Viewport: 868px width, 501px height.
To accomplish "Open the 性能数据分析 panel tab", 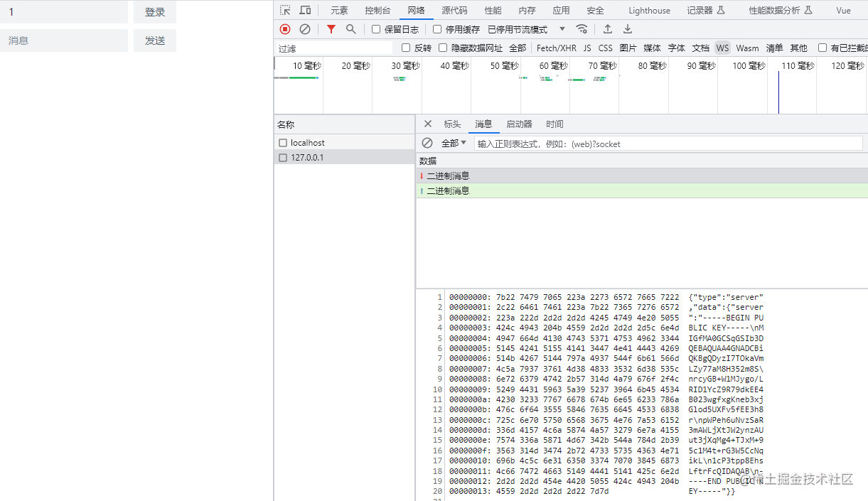I will click(780, 10).
